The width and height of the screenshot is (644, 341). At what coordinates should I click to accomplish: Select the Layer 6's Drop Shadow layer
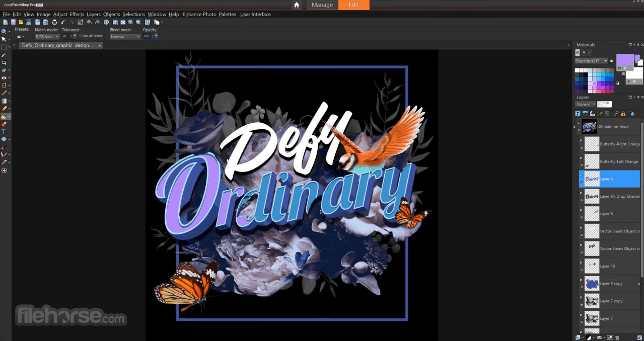tap(610, 196)
